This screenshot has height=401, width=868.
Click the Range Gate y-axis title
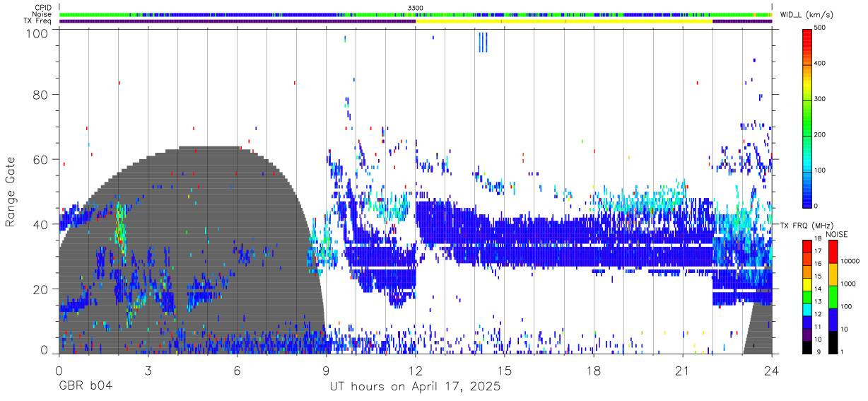[x=11, y=192]
